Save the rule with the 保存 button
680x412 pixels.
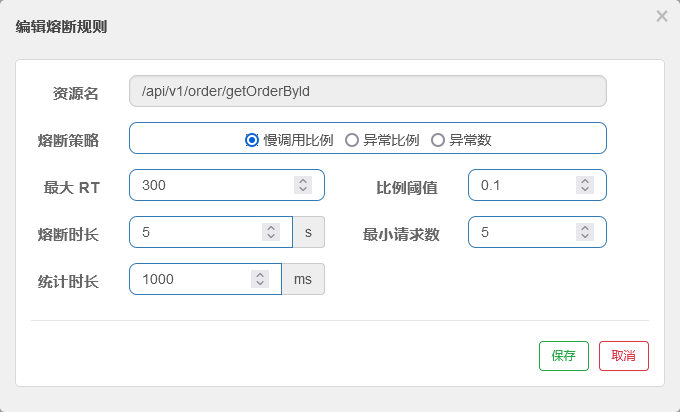pyautogui.click(x=564, y=356)
